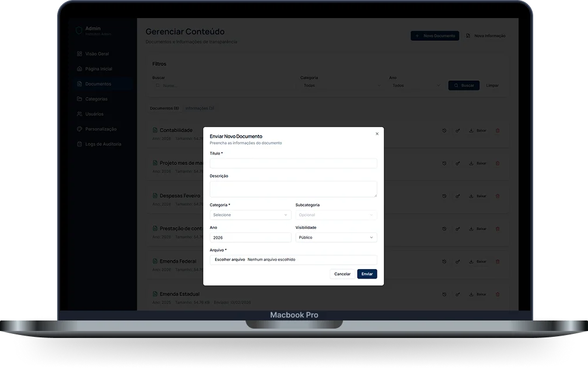588x370 pixels.
Task: Click the users icon beside Usuários
Action: [x=79, y=114]
